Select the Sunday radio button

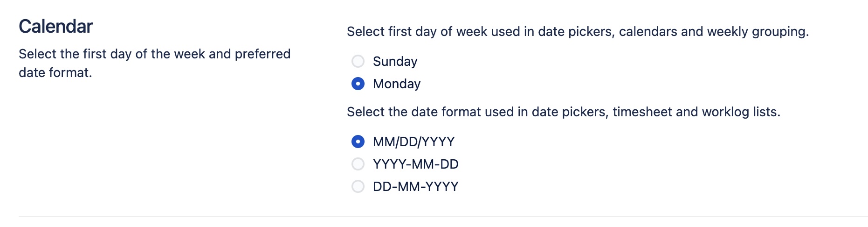(358, 61)
